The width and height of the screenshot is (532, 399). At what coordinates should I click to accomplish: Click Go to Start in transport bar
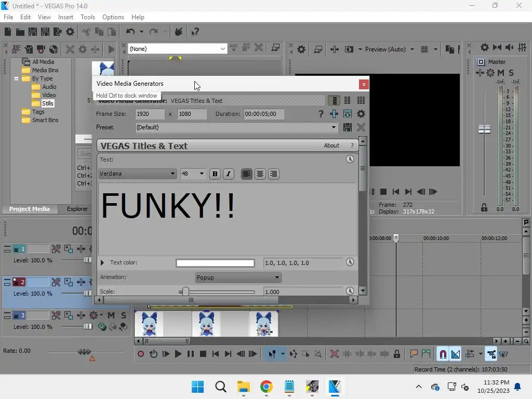point(216,354)
